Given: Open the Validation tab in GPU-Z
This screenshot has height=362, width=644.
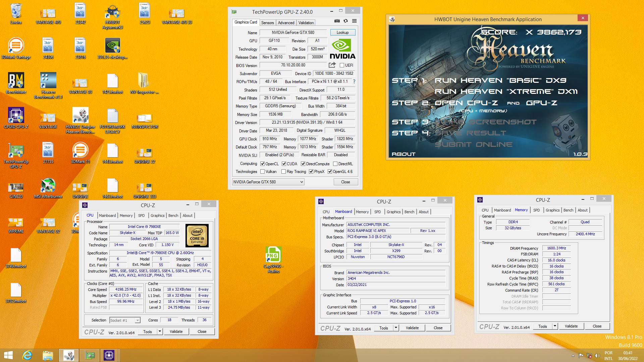Looking at the screenshot, I should pyautogui.click(x=306, y=22).
